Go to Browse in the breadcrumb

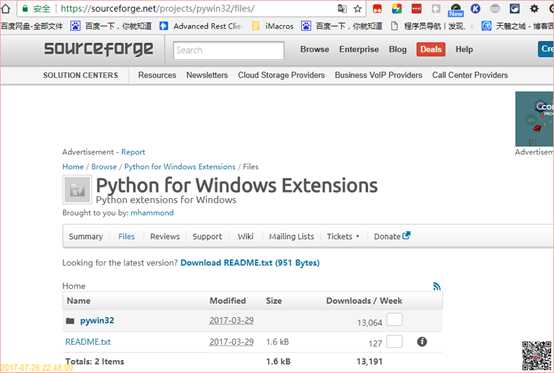104,167
